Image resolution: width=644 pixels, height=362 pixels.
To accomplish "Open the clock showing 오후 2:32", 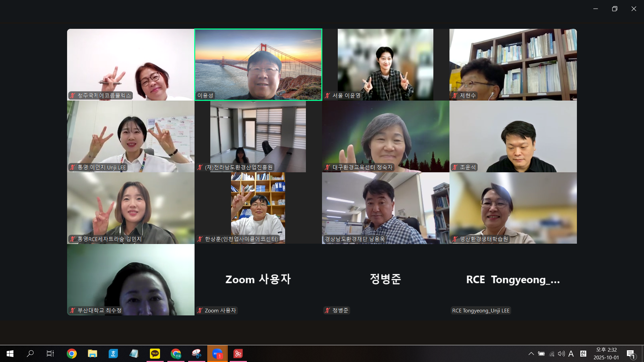I will pyautogui.click(x=606, y=354).
